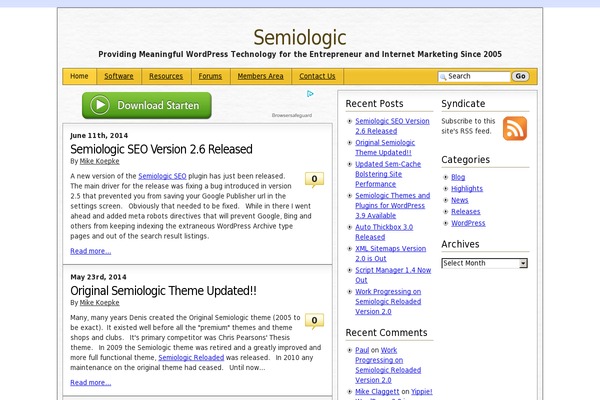Viewport: 600px width, 400px height.
Task: Open comments bubble on SEO Version 2.6 post
Action: 315,180
